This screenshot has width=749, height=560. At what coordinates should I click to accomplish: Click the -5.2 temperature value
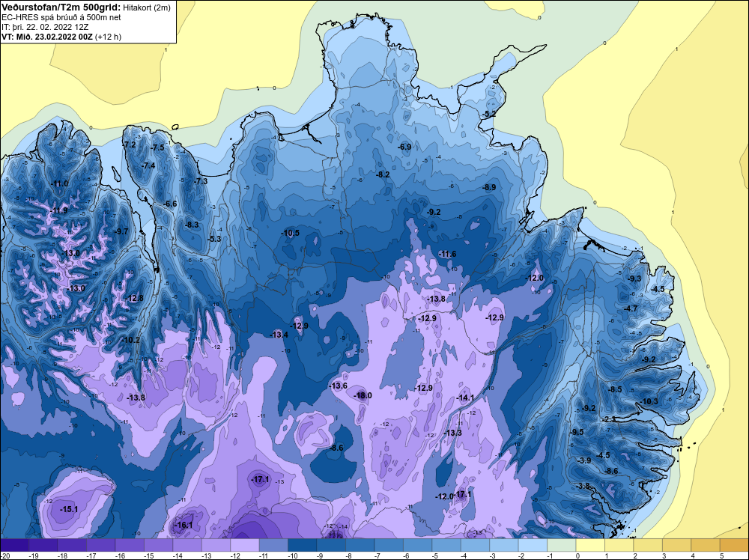pyautogui.click(x=489, y=114)
